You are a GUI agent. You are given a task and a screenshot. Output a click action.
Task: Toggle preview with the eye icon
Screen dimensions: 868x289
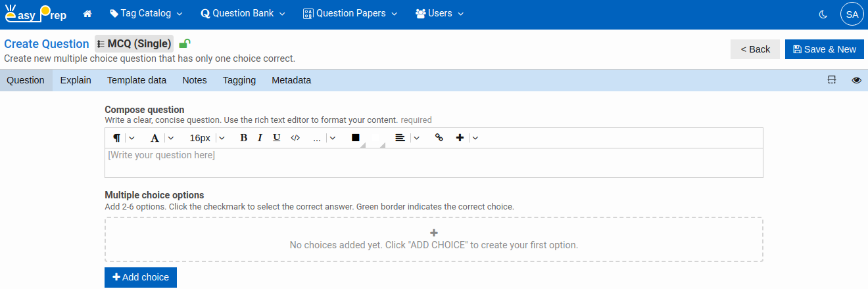coord(856,80)
